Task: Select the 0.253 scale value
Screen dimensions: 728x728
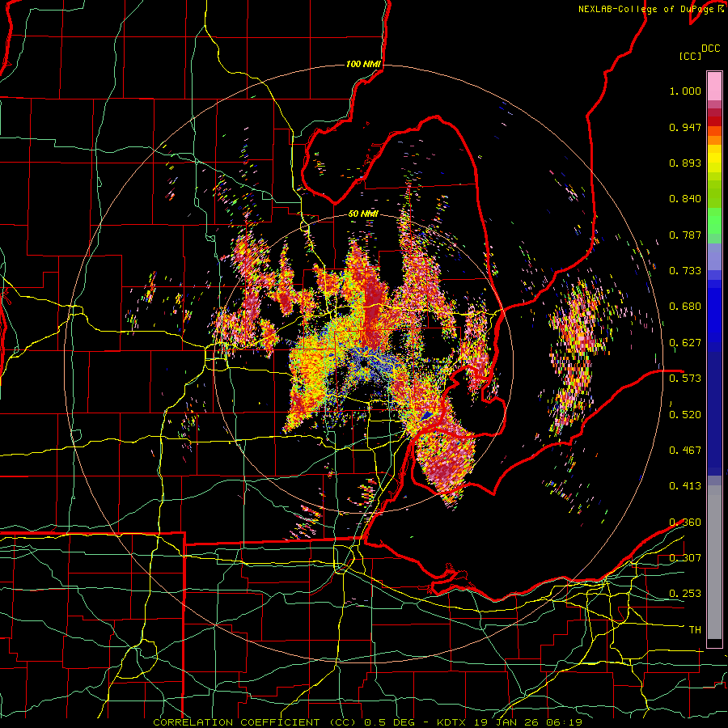Action: click(x=685, y=594)
